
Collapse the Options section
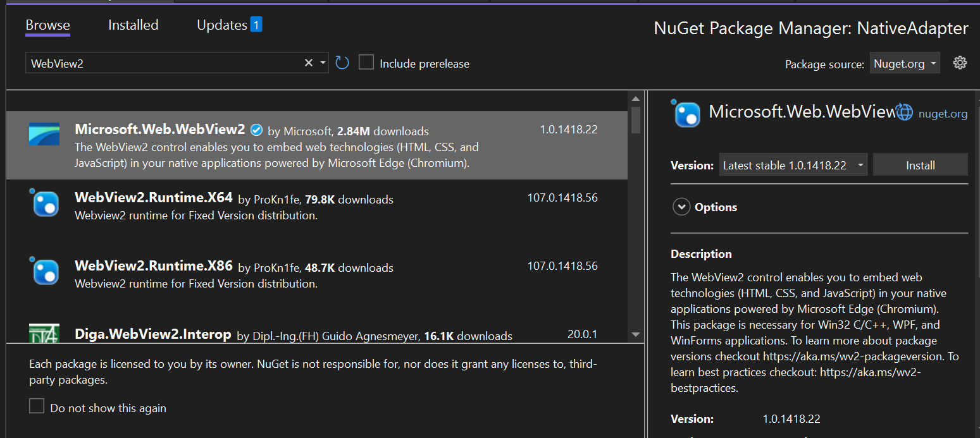click(x=681, y=207)
